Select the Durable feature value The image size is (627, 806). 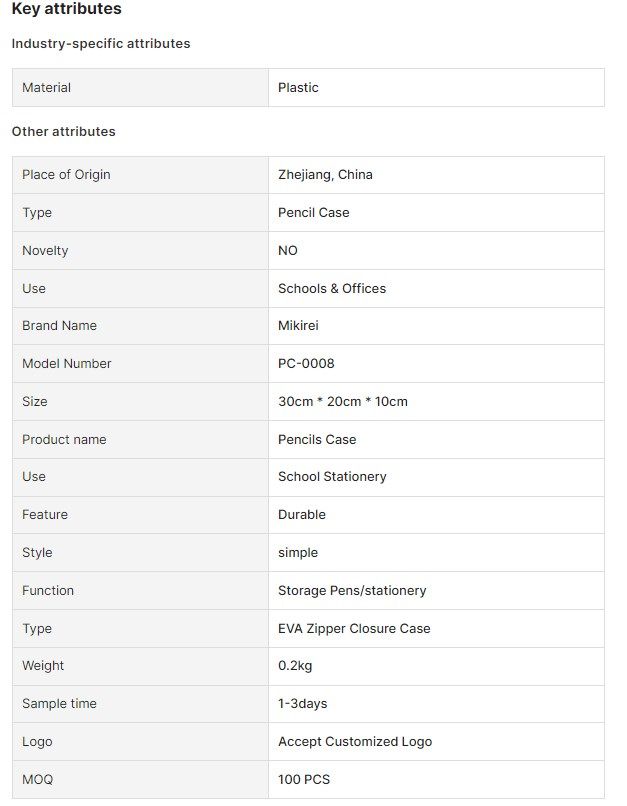coord(302,515)
